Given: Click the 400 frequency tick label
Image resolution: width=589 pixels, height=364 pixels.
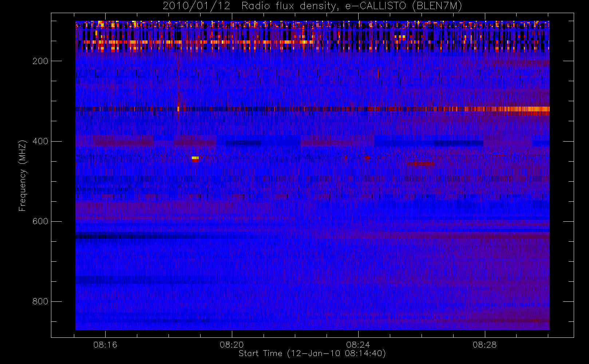Looking at the screenshot, I should pyautogui.click(x=40, y=141).
